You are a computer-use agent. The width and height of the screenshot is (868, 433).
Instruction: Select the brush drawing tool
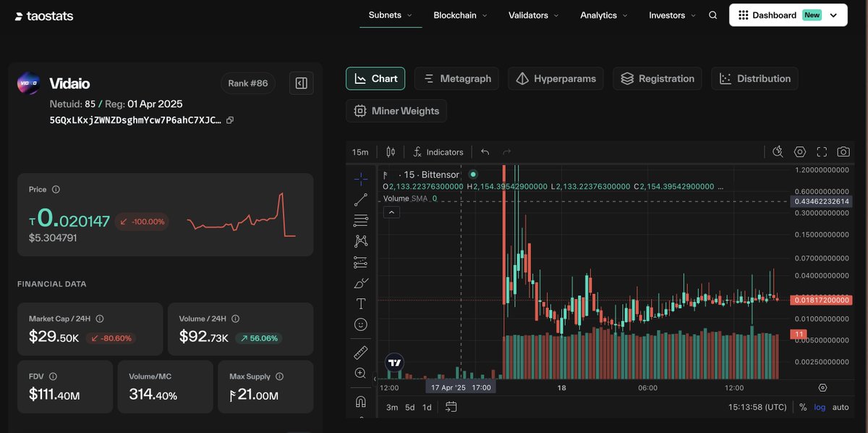point(360,283)
